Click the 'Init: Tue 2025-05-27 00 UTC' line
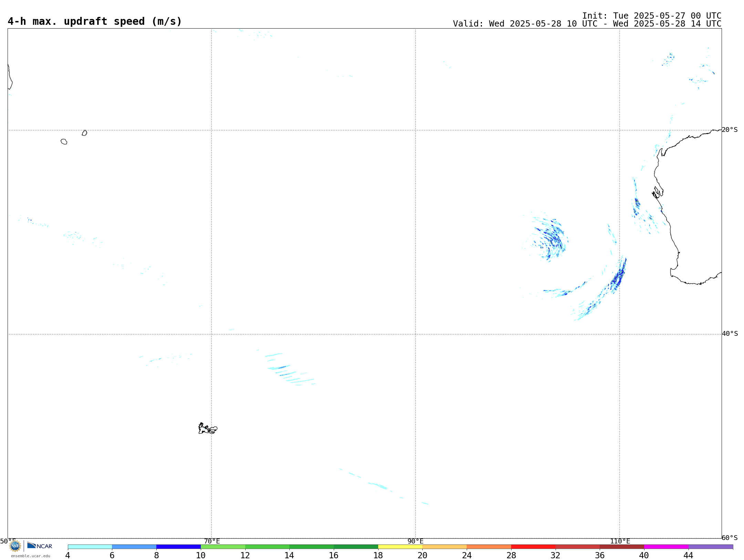 click(x=652, y=16)
